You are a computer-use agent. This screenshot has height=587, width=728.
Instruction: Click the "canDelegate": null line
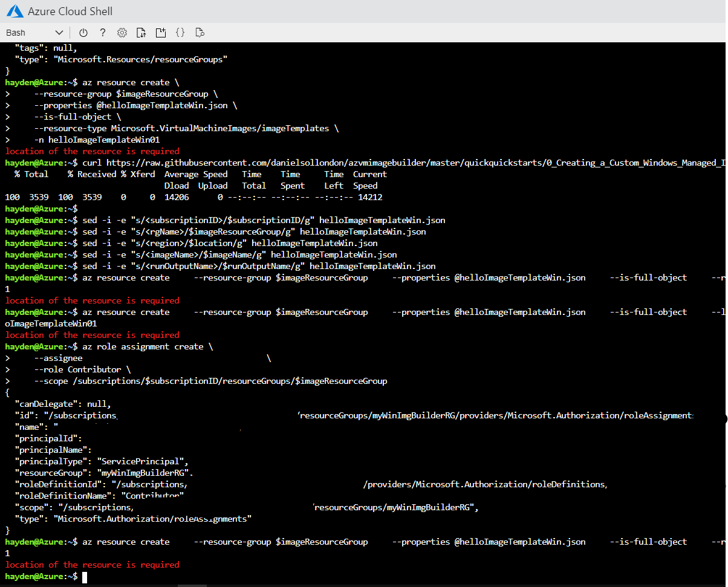pyautogui.click(x=63, y=404)
